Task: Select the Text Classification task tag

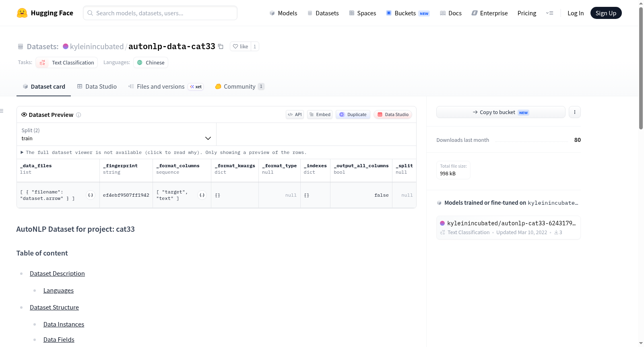Action: click(x=67, y=62)
